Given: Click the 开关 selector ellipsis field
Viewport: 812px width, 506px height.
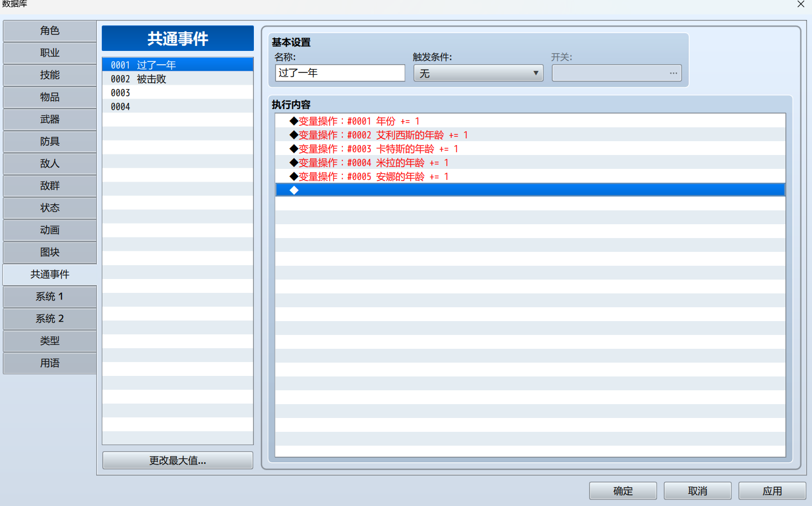Looking at the screenshot, I should [x=617, y=73].
